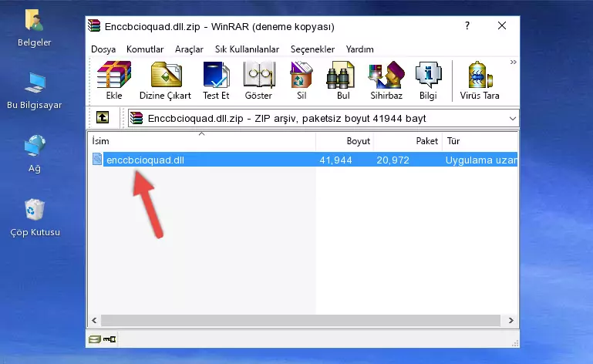The height and width of the screenshot is (364, 593).
Task: Open Çöp Kutusu recycle bin
Action: pyautogui.click(x=35, y=218)
